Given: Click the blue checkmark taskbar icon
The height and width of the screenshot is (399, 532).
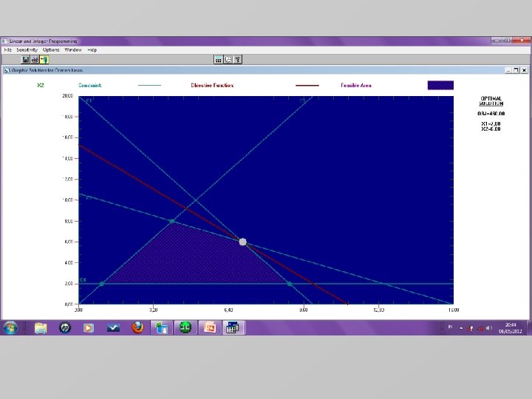Looking at the screenshot, I should [113, 328].
